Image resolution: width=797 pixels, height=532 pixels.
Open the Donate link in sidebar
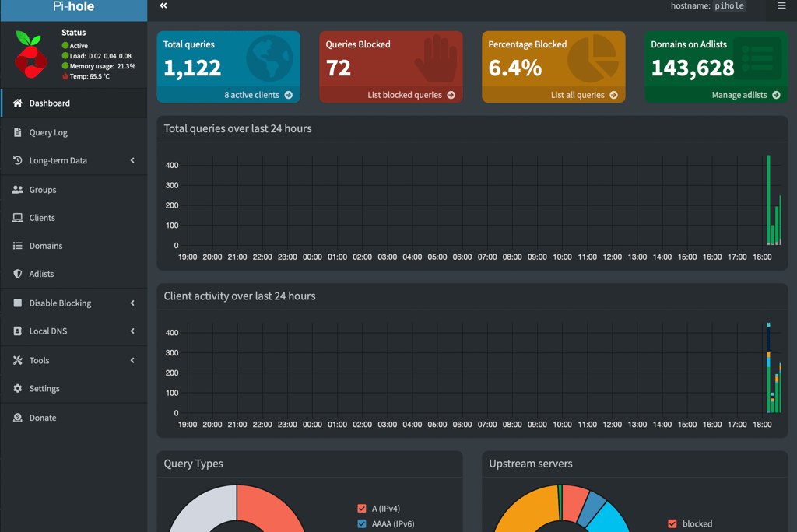74,418
